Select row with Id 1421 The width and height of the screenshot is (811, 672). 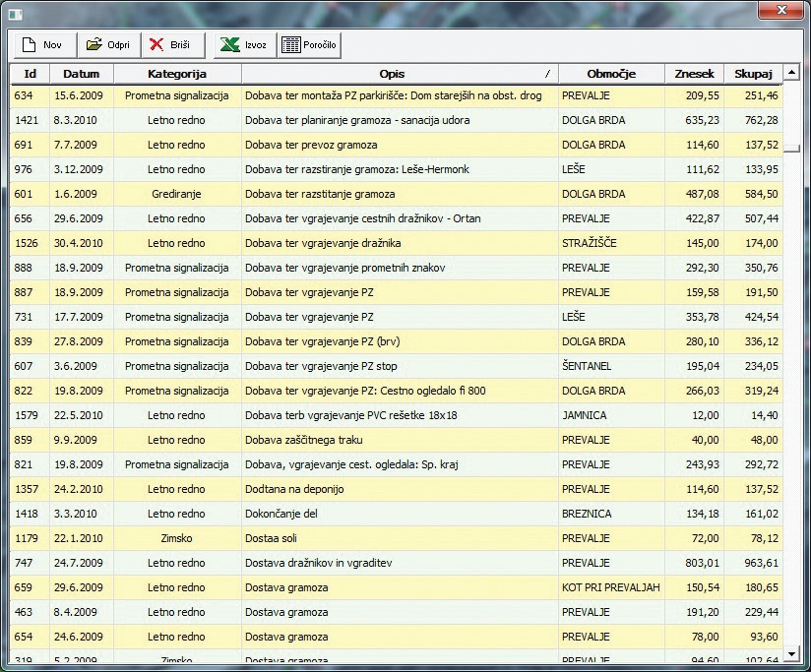pyautogui.click(x=397, y=120)
